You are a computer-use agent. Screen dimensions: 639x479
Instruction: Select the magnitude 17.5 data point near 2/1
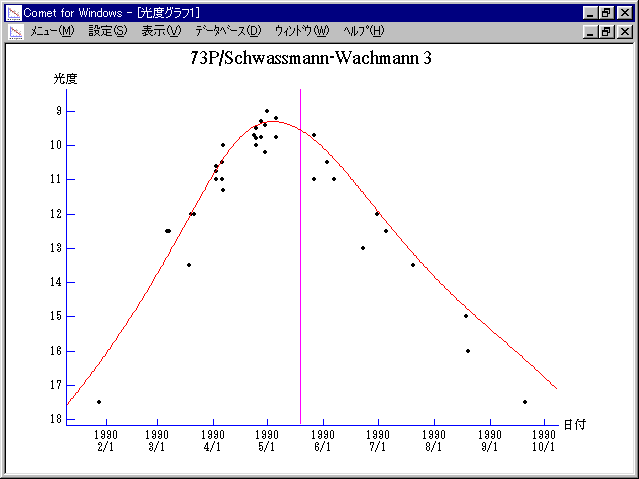(99, 402)
